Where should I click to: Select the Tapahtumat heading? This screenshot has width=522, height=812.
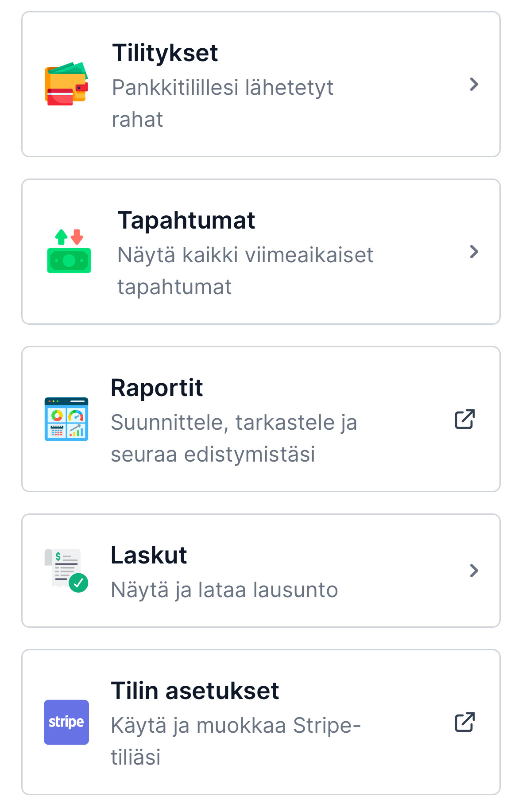pos(186,221)
